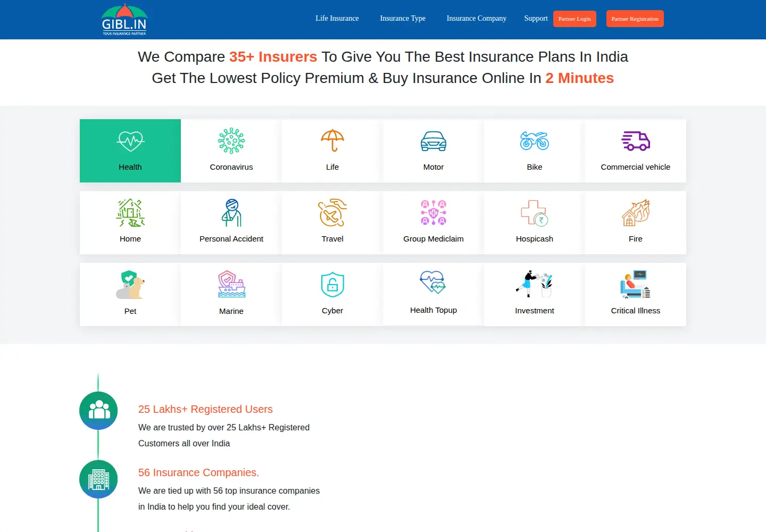Viewport: 766px width, 532px height.
Task: Open the Life Insurance menu
Action: [337, 19]
